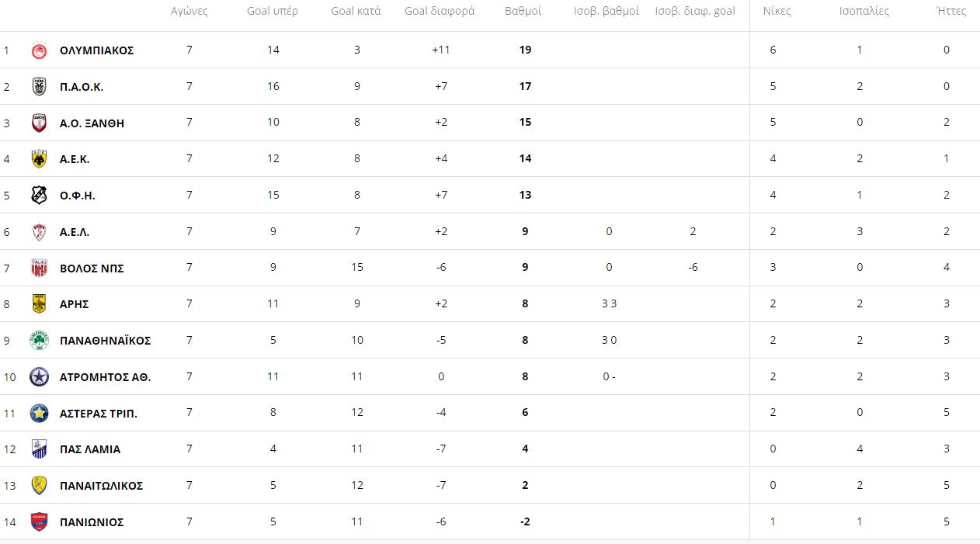The height and width of the screenshot is (544, 980).
Task: Click the A.O. Xanthi team crest
Action: pyautogui.click(x=39, y=123)
